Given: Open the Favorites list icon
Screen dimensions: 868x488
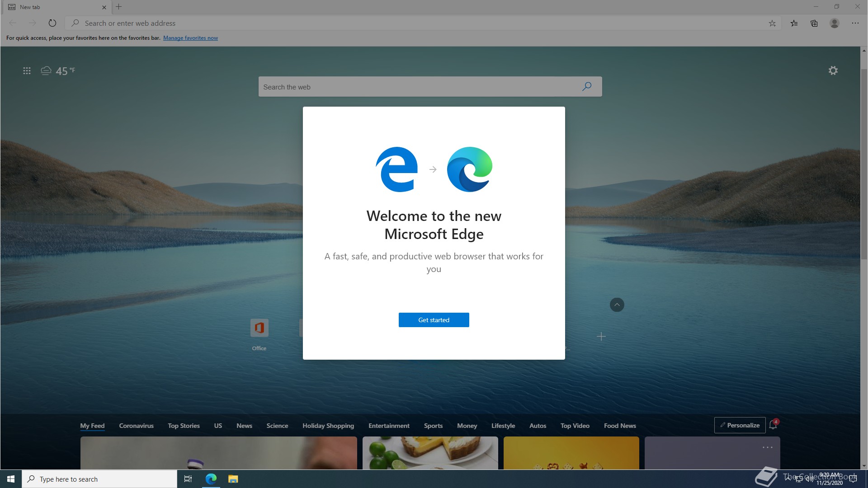Looking at the screenshot, I should [x=794, y=23].
